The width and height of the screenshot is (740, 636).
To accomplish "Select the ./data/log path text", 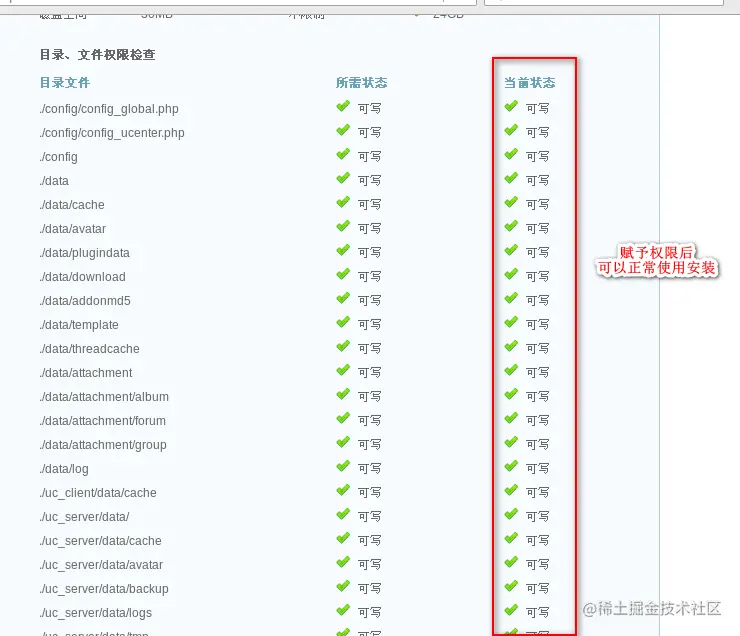I will point(64,469).
